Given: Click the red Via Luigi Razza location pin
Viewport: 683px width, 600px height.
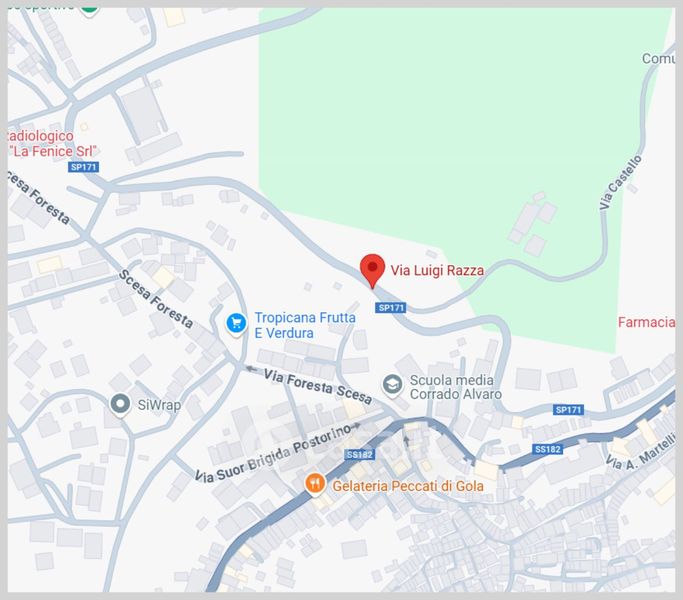Looking at the screenshot, I should click(x=372, y=271).
